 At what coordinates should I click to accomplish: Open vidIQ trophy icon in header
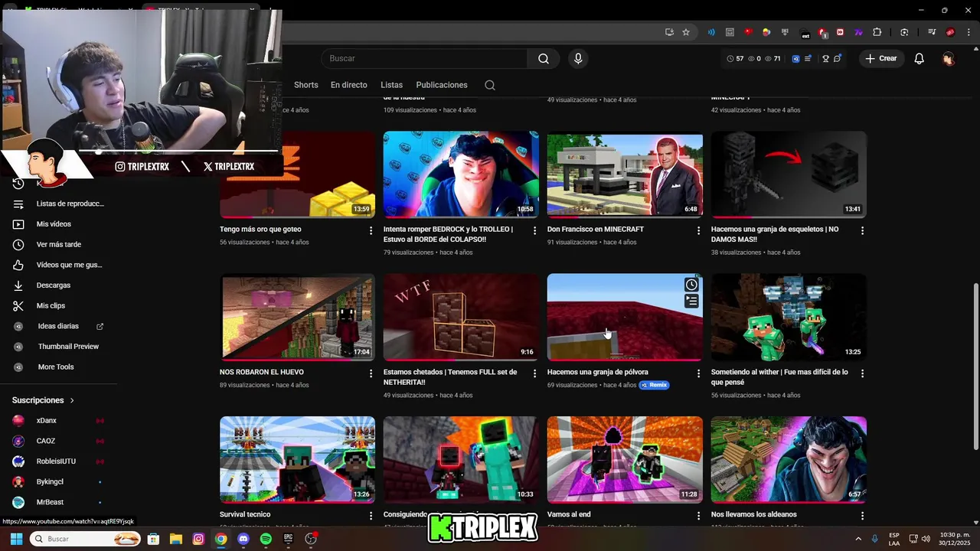pyautogui.click(x=825, y=58)
